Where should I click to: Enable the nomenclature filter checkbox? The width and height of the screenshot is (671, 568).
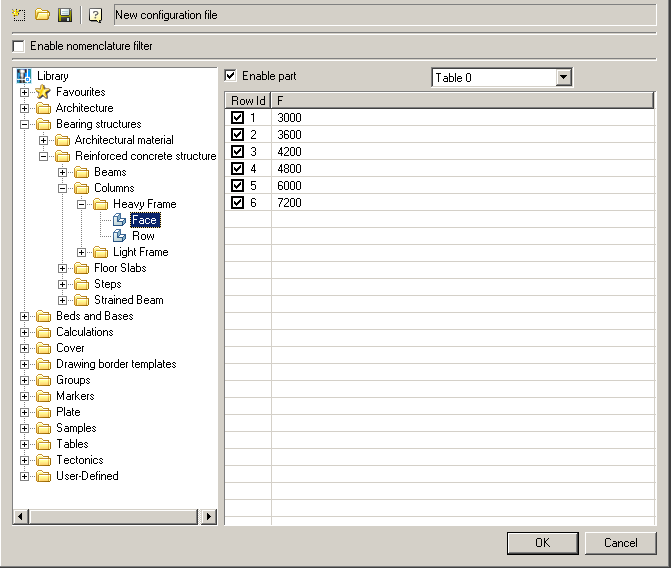pyautogui.click(x=18, y=46)
